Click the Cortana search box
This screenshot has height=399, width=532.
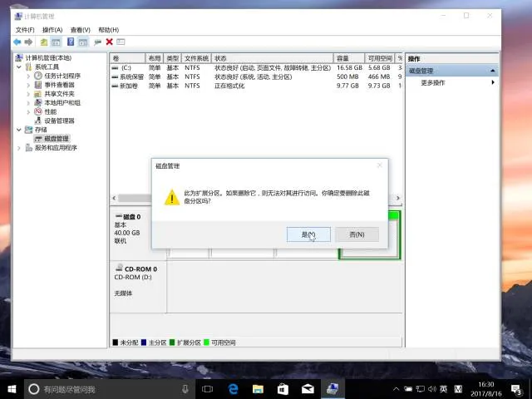(109, 389)
